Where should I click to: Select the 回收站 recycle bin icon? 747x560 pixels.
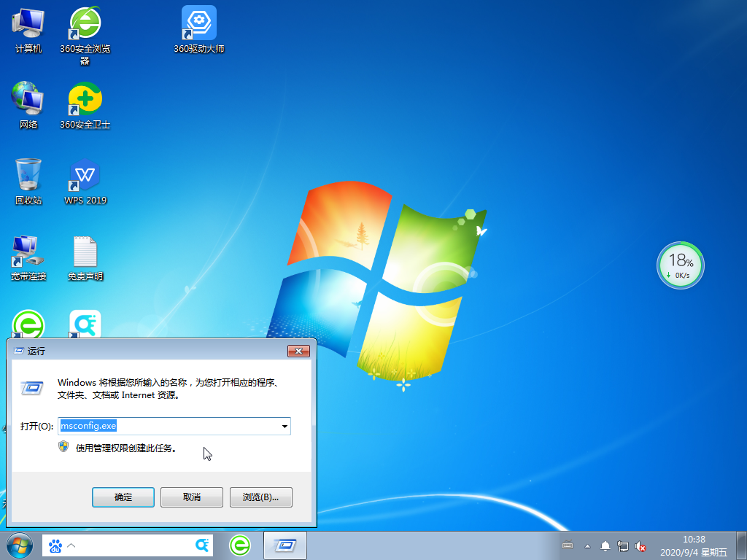click(x=28, y=182)
